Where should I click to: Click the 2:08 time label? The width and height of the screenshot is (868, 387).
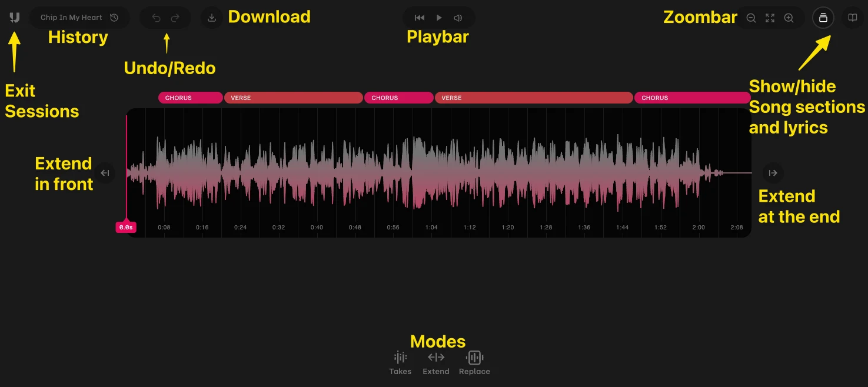click(737, 228)
